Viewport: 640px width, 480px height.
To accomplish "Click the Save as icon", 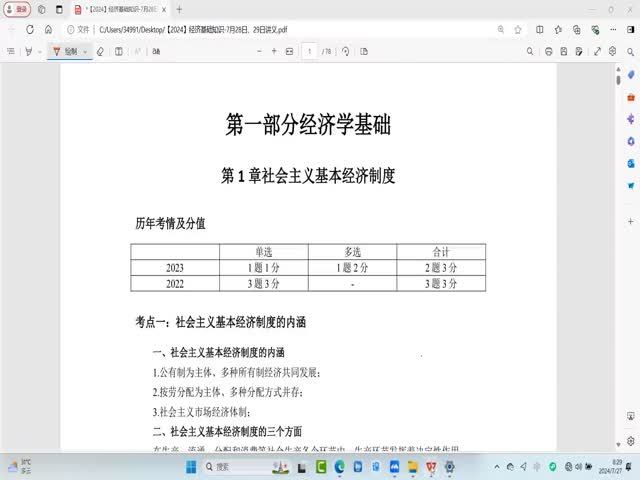I will point(579,51).
